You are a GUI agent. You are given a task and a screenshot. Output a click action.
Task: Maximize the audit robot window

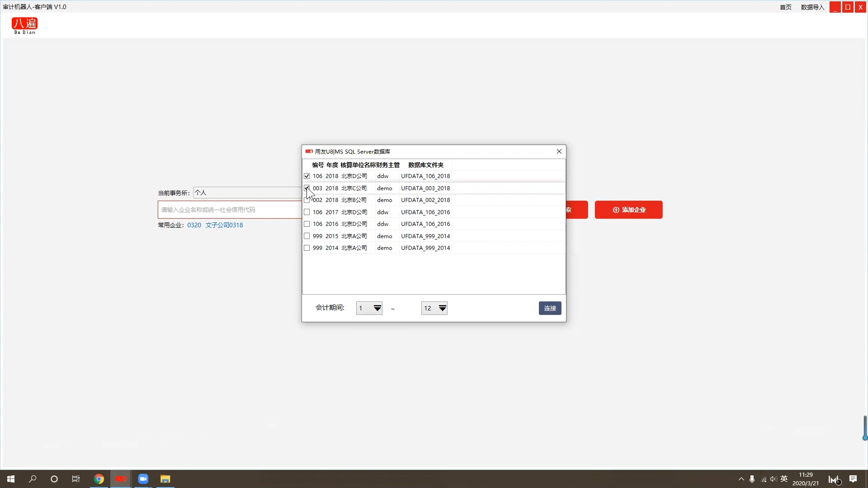(x=848, y=7)
